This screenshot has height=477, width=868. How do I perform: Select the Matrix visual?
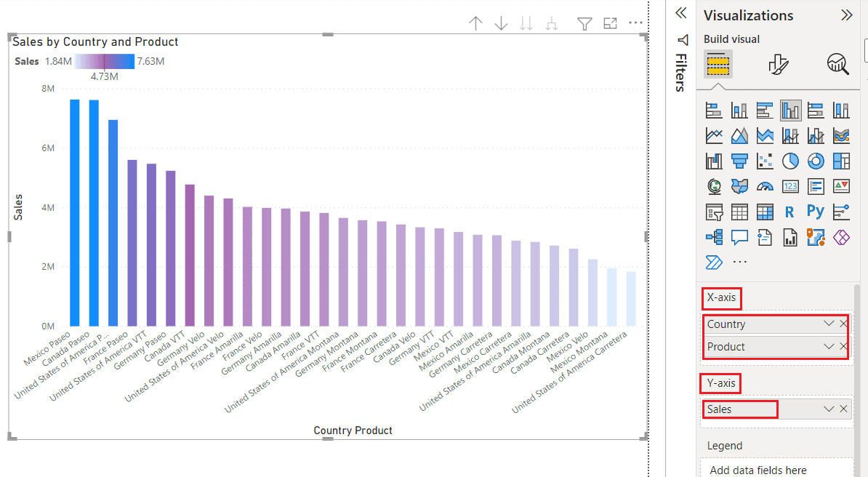pos(765,212)
